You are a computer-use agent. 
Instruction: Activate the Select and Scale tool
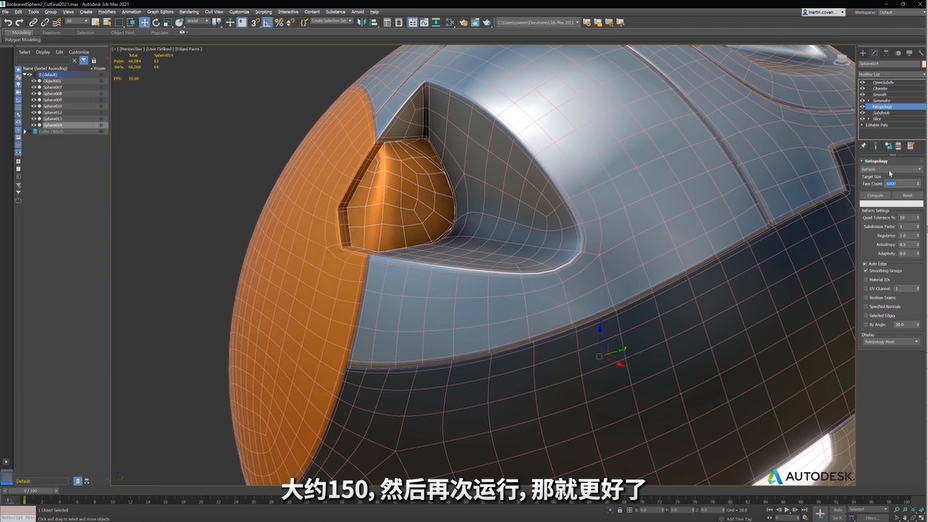click(x=167, y=22)
